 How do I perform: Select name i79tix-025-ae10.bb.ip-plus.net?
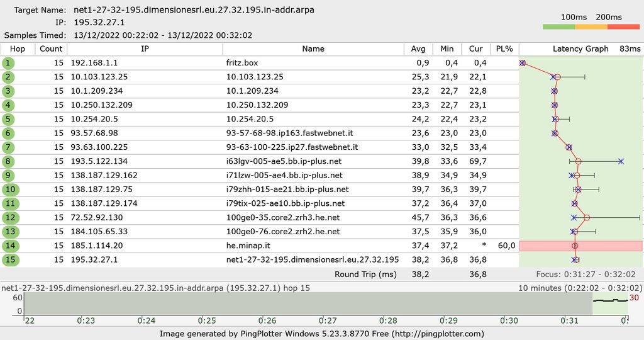pos(286,203)
